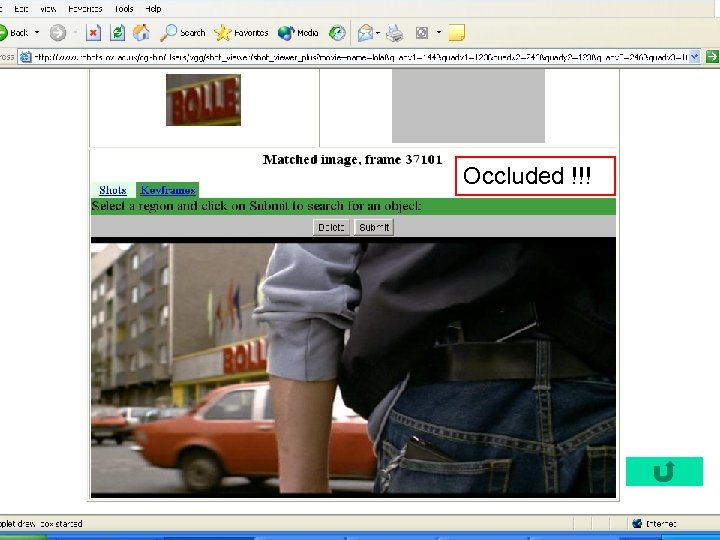The width and height of the screenshot is (720, 540).
Task: Go to the Home page icon
Action: tap(141, 33)
